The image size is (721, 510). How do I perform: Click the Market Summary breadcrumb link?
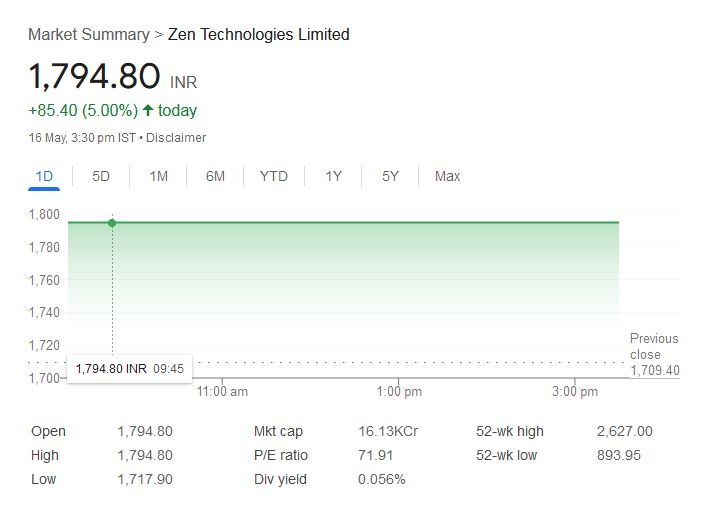coord(89,34)
